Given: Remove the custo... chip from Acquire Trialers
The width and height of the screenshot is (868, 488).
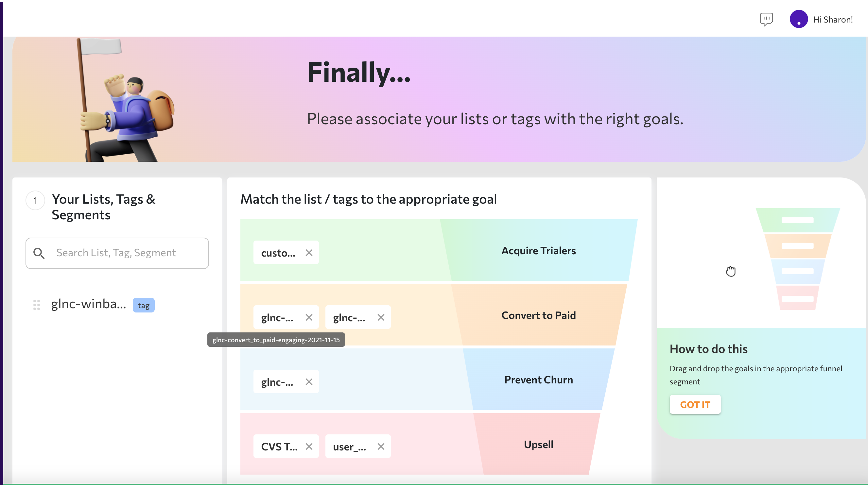Looking at the screenshot, I should tap(309, 252).
